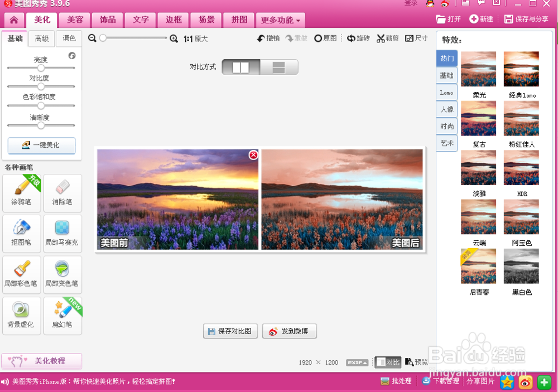
Task: Apply the 复古 effect thumbnail
Action: [478, 118]
